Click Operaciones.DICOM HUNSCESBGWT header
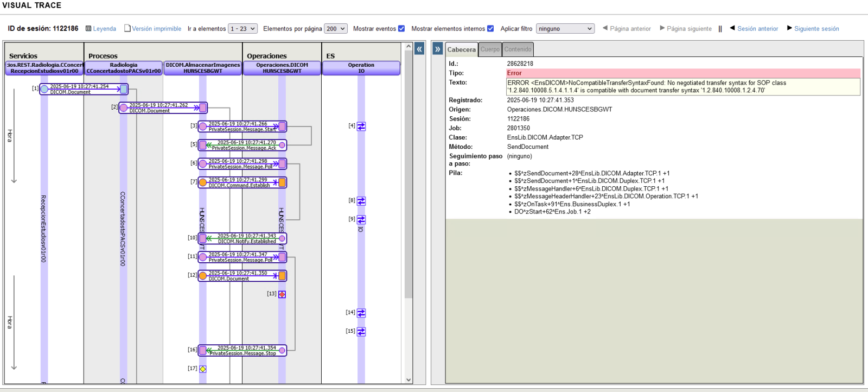Image resolution: width=868 pixels, height=392 pixels. (282, 68)
